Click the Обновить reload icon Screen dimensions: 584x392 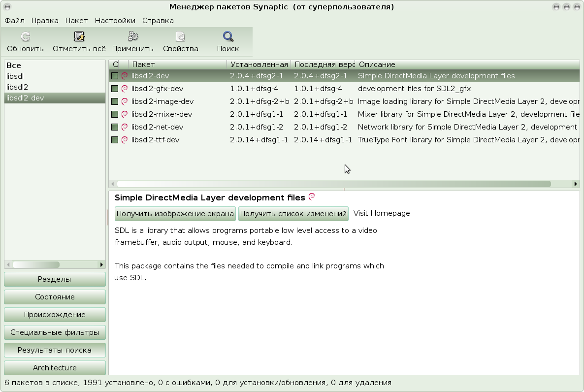25,36
